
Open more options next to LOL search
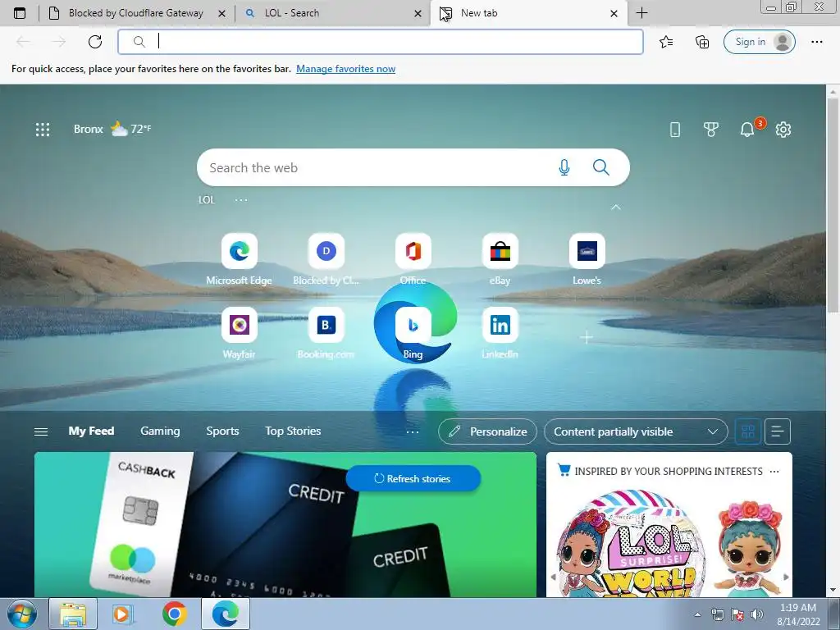point(241,200)
